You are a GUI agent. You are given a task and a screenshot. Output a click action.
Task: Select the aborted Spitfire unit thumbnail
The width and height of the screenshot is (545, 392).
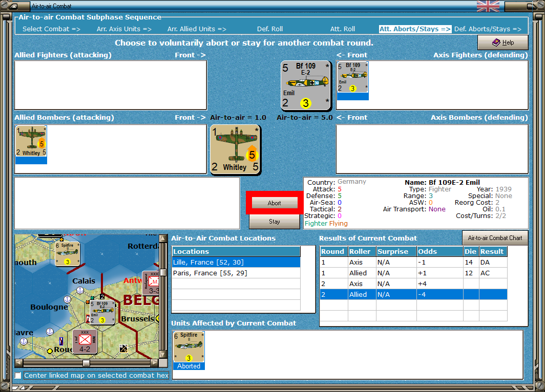pos(188,347)
